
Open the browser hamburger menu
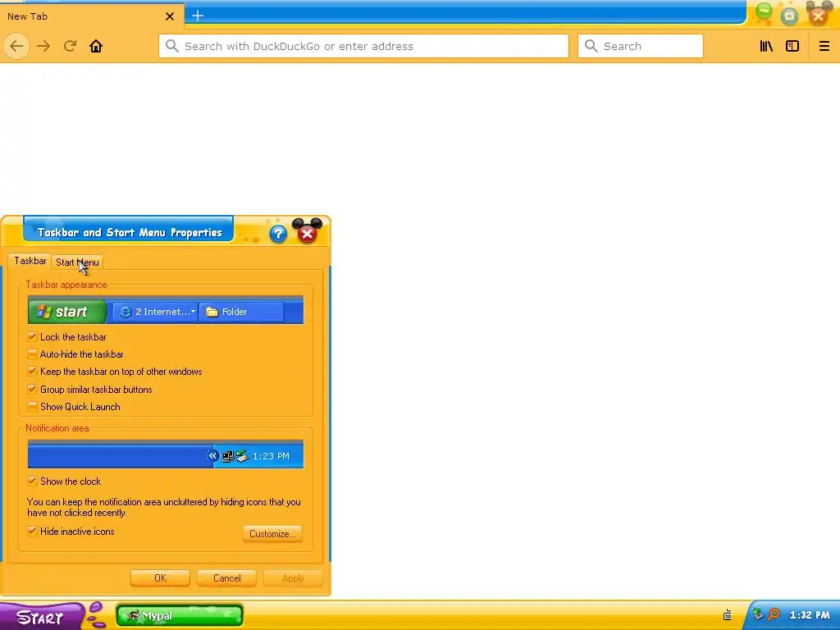pyautogui.click(x=824, y=46)
